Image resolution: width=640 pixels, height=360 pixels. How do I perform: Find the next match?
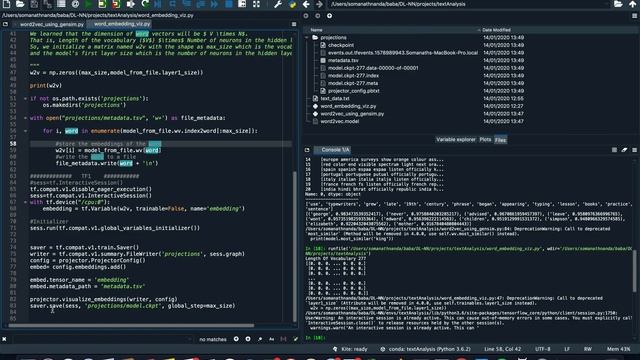248,339
